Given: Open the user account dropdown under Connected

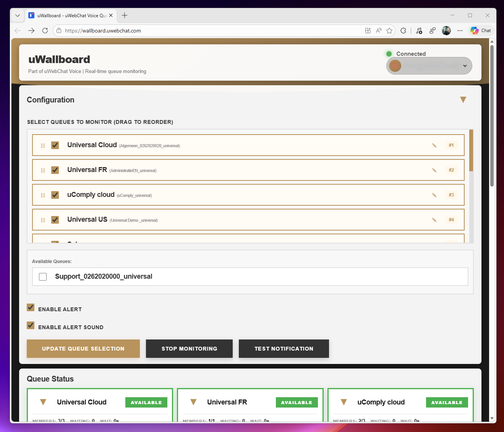Looking at the screenshot, I should click(429, 66).
